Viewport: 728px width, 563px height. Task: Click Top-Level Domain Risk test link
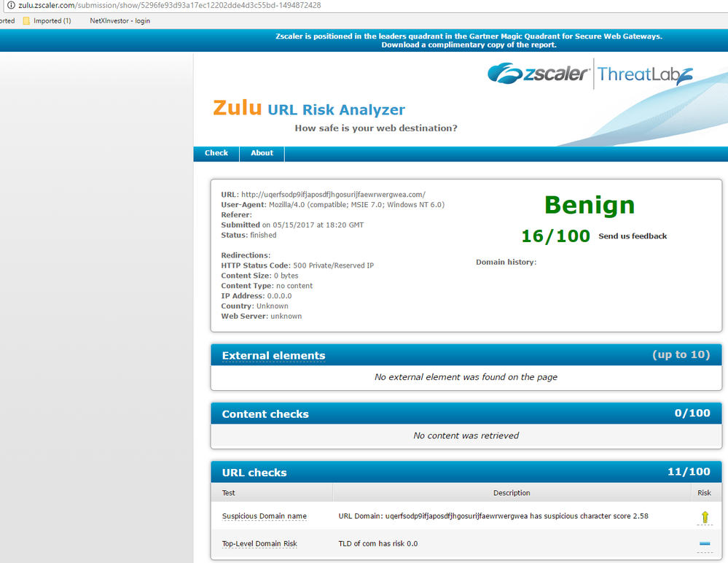tap(259, 543)
